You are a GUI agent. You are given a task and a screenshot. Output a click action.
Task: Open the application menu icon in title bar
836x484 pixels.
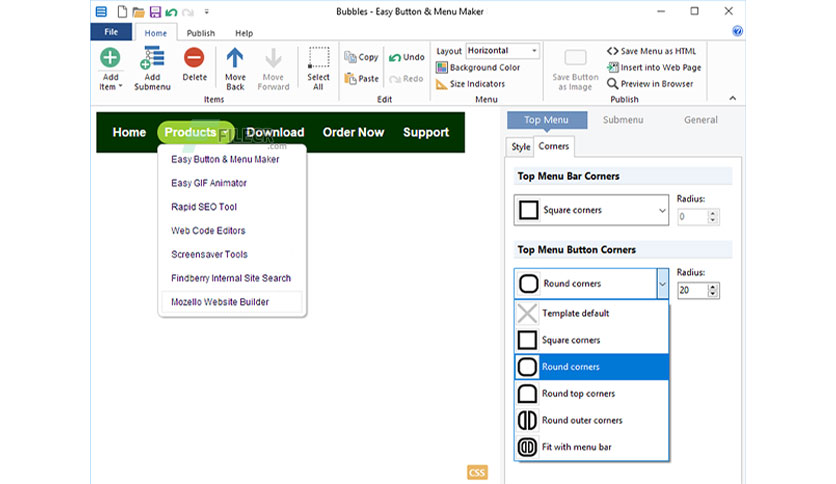coord(101,11)
